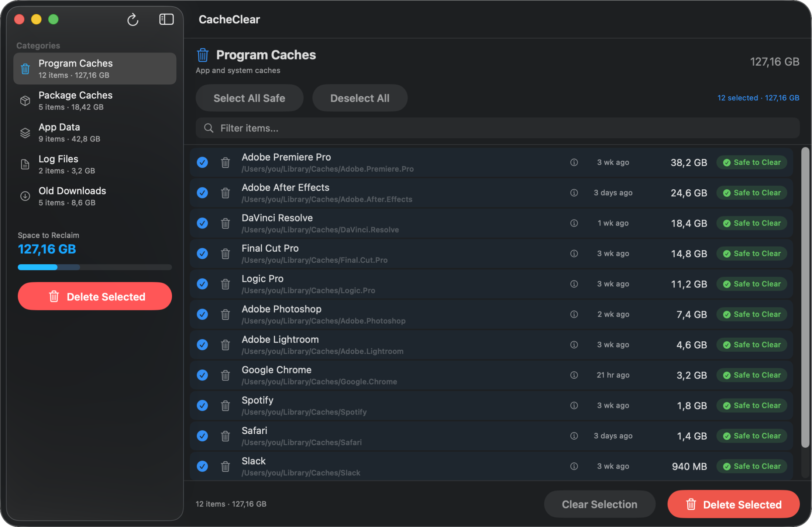The image size is (812, 527).
Task: Uncheck the DaVinci Resolve checkbox
Action: 202,223
